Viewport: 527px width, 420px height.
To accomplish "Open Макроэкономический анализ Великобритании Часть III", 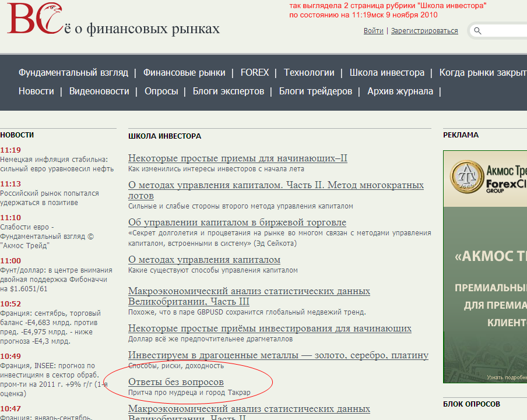I will point(249,296).
